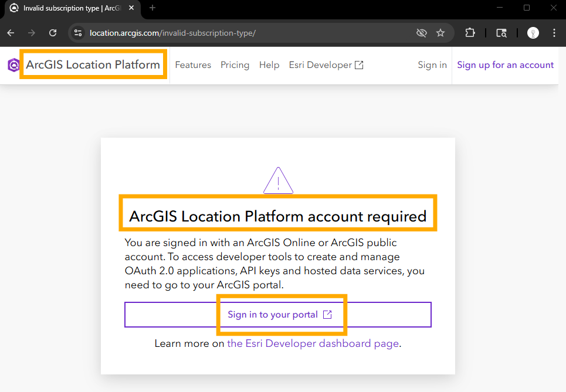Click the Google Lens search icon in the toolbar
Screen dimensions: 566x392
coord(501,33)
